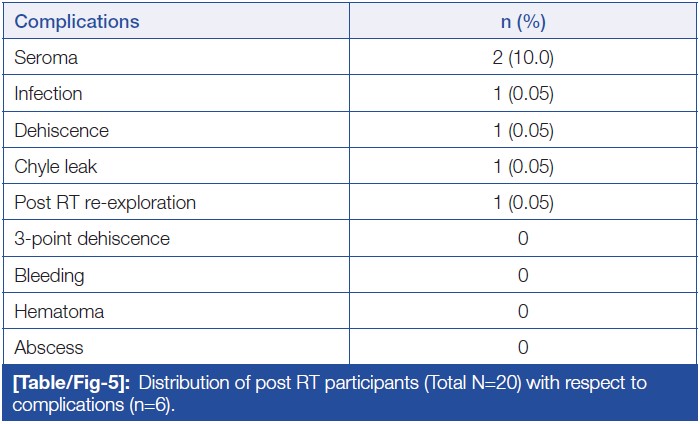This screenshot has width=700, height=424.
Task: Select the Infection row's 1 (0.05) value
Action: tap(523, 94)
